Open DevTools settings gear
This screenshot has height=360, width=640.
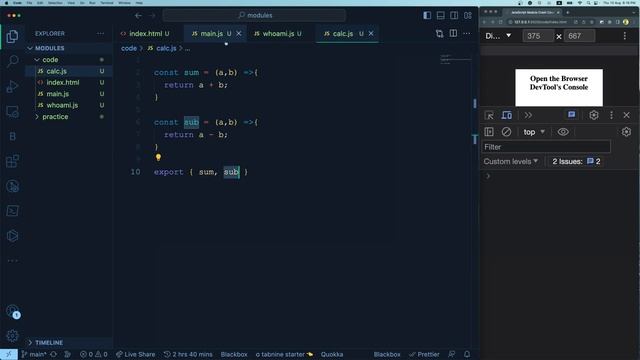tap(593, 116)
